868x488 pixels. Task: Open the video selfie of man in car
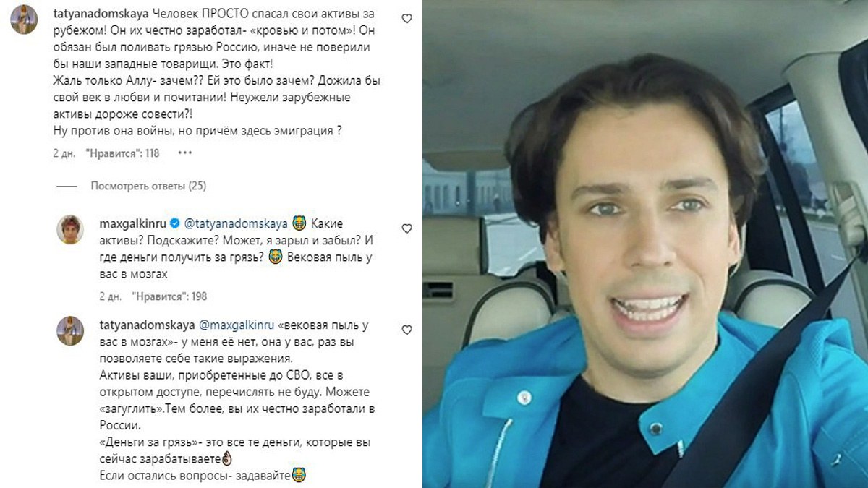point(645,244)
